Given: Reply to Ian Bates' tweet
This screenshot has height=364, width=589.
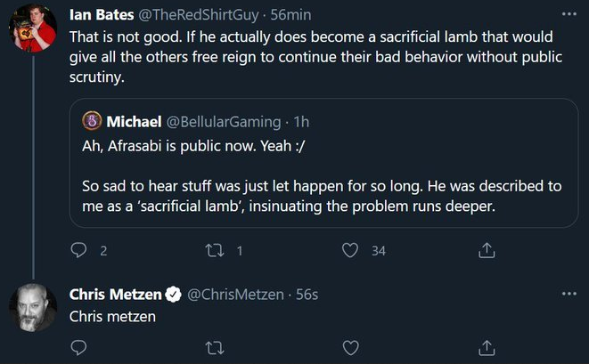Looking at the screenshot, I should (x=78, y=251).
